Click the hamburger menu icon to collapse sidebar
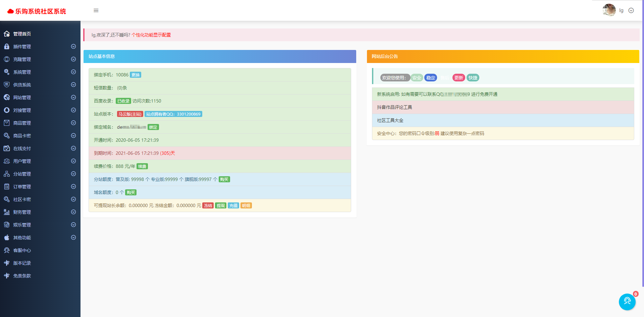This screenshot has height=317, width=644. click(x=96, y=10)
